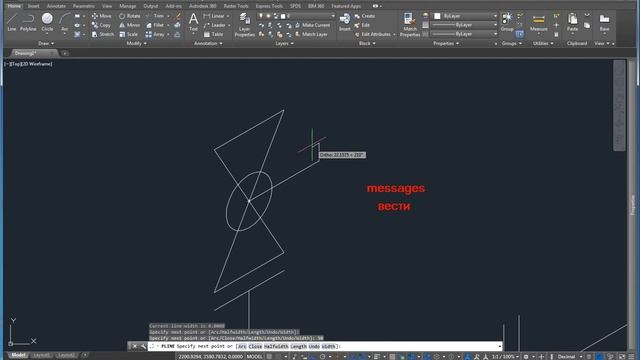Expand the Properties panel
This screenshot has height=360, width=640.
pyautogui.click(x=446, y=43)
